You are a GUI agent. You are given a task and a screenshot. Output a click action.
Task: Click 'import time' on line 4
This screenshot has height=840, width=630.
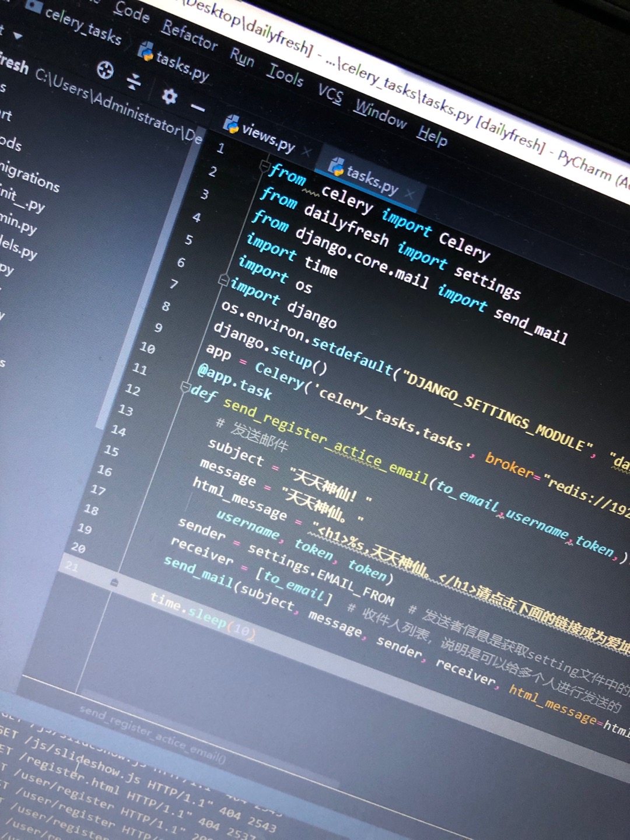click(292, 256)
